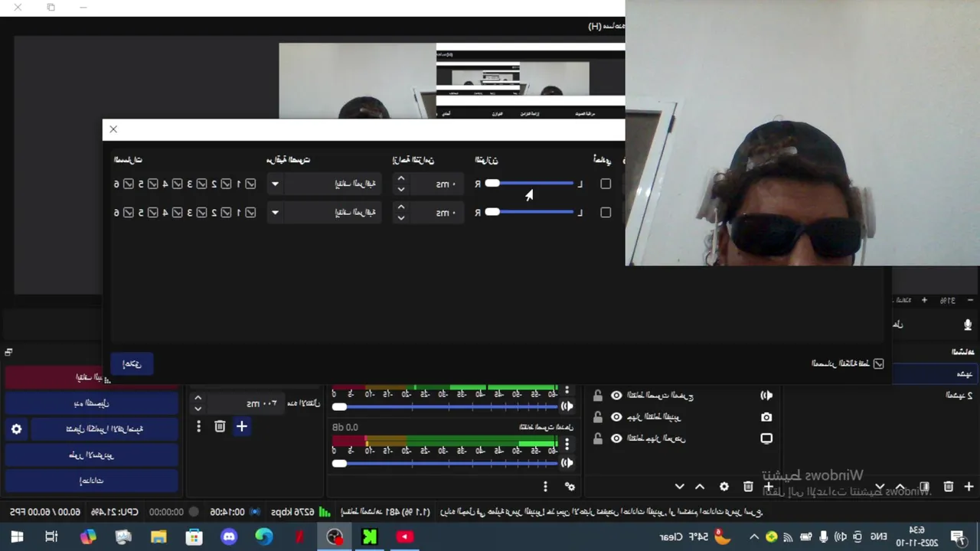Mute the upper mixer channel speaker icon
Screen dimensions: 980x551
[x=567, y=406]
